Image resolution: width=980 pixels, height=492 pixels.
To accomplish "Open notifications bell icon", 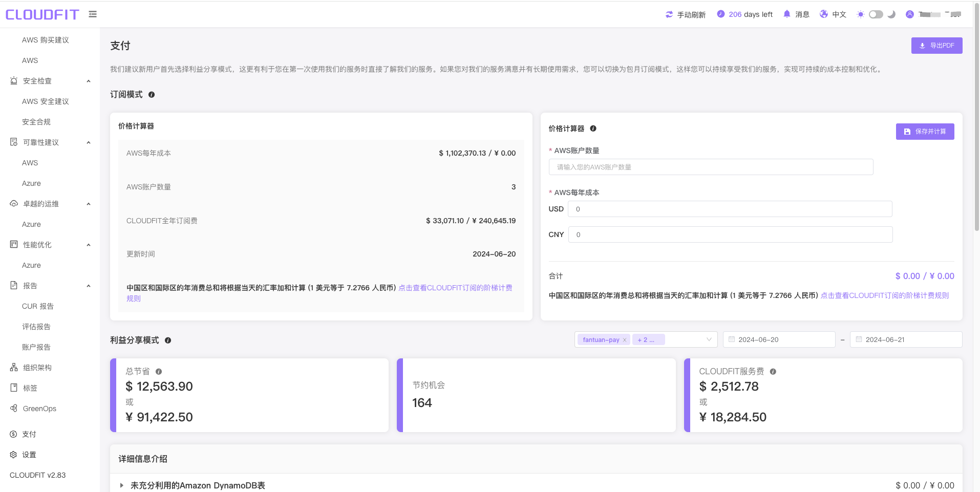I will point(787,14).
